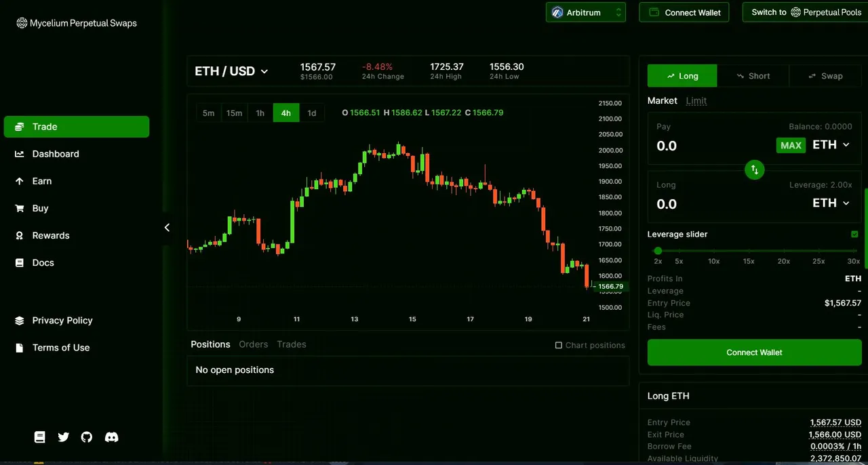The height and width of the screenshot is (465, 868).
Task: Switch to the Long tab
Action: pyautogui.click(x=682, y=76)
